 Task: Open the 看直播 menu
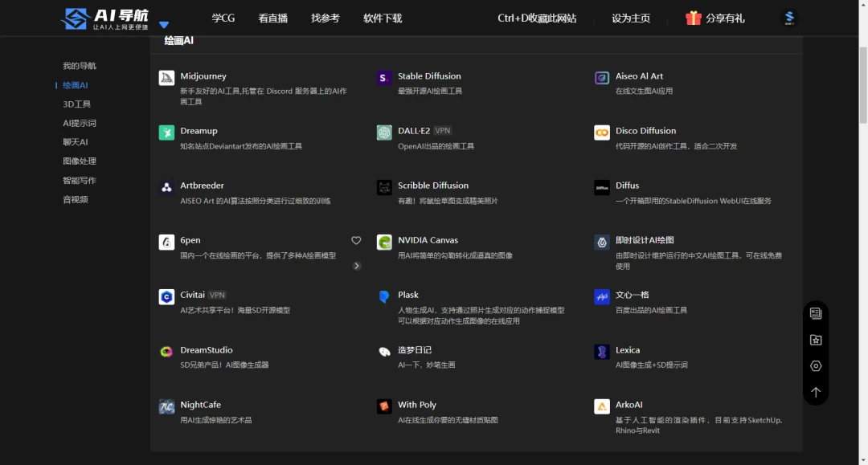(x=273, y=18)
